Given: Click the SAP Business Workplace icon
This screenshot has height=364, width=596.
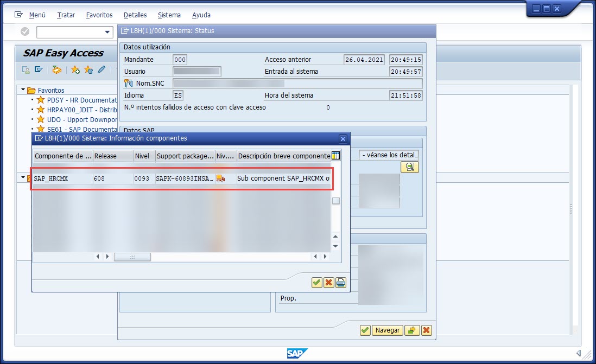Looking at the screenshot, I should coord(57,69).
